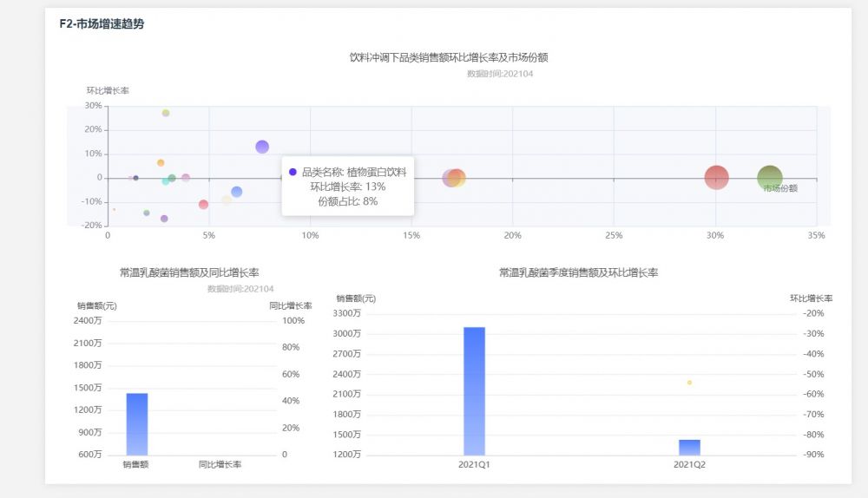Select the dark navy dot near 1% market share

pos(135,178)
